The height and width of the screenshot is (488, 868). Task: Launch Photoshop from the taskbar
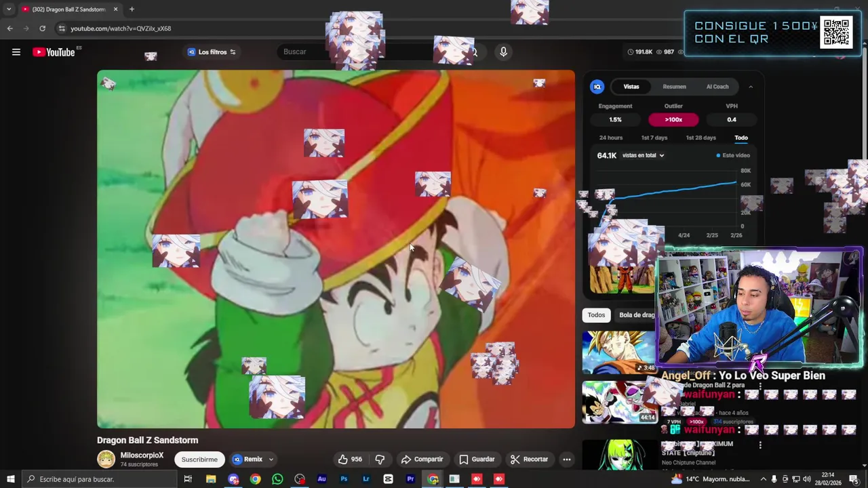344,479
